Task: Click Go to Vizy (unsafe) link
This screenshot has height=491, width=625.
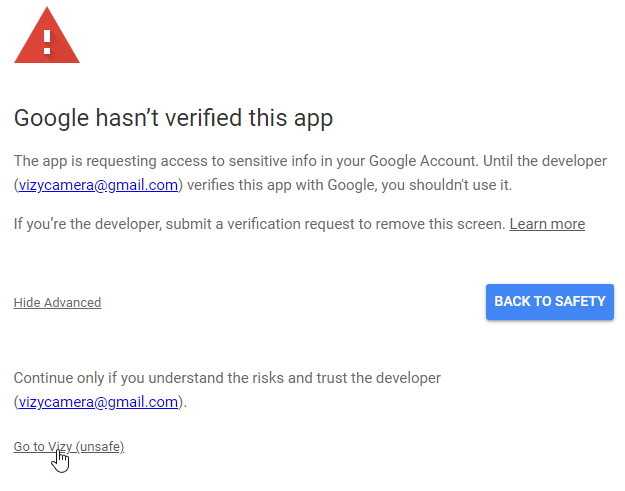Action: [x=69, y=447]
